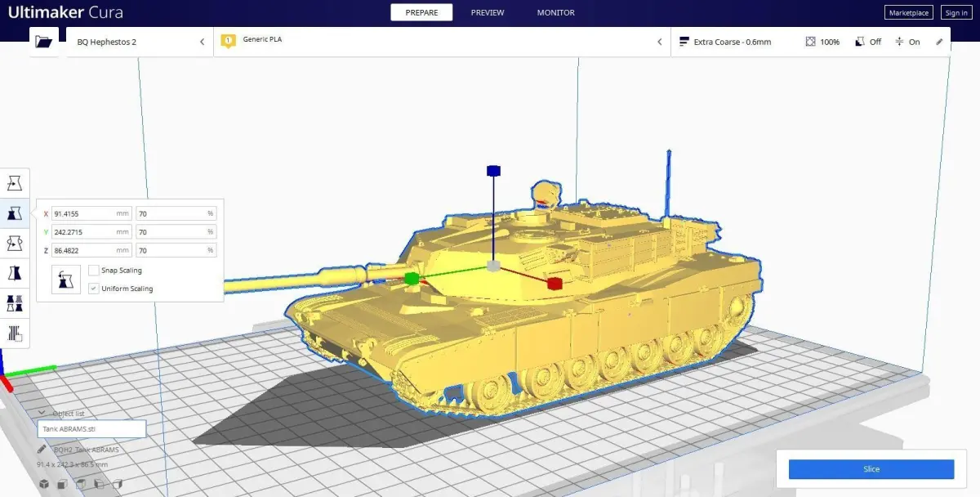Viewport: 980px width, 497px height.
Task: Switch to the PREPARE tab
Action: click(x=422, y=12)
